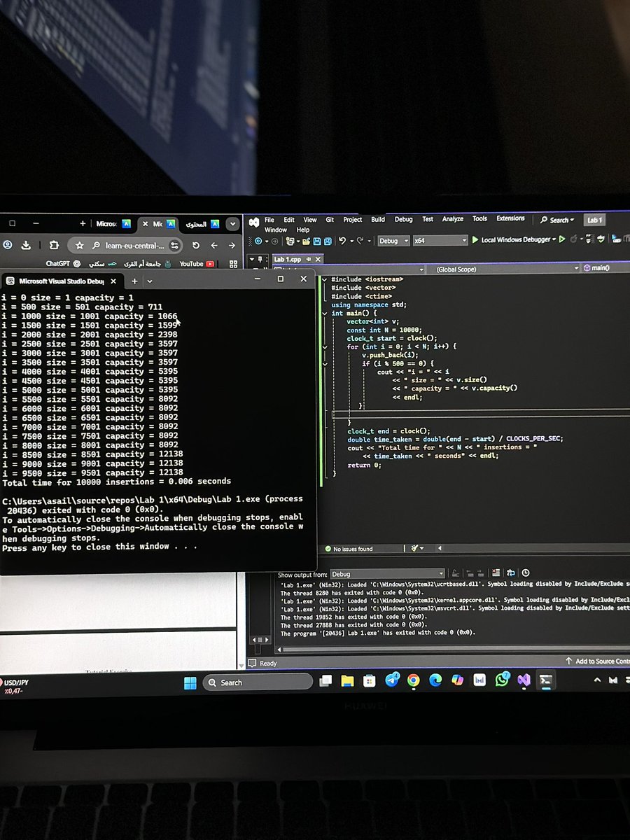
Task: Open the YouTube bookmark in Chrome
Action: (x=196, y=264)
